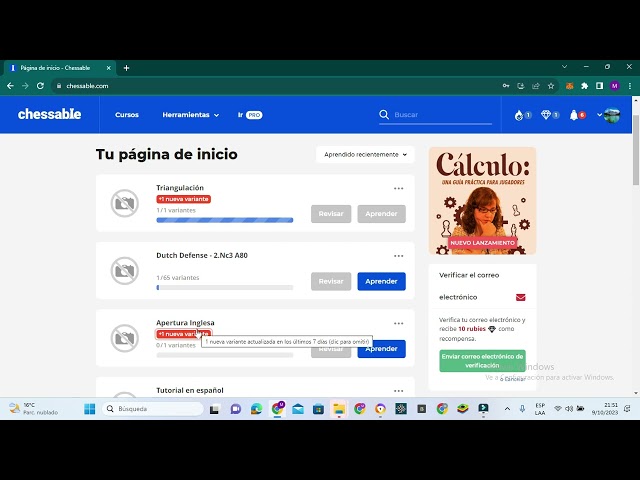Screen dimensions: 640x480
Task: Click Revisar on Triangulación
Action: click(x=331, y=213)
